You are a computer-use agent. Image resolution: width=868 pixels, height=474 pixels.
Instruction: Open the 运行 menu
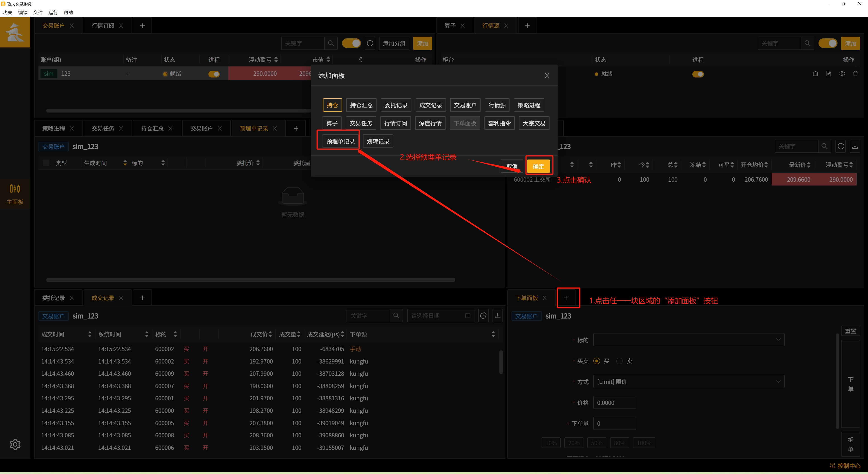click(53, 12)
